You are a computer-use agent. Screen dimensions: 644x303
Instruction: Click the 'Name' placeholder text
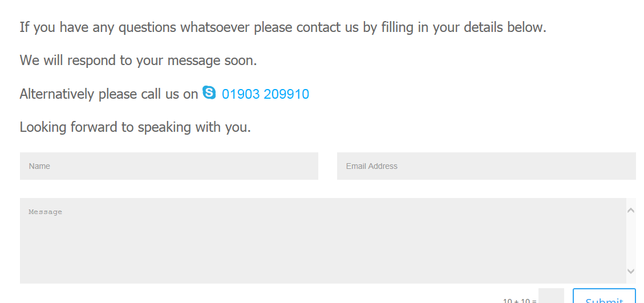(x=39, y=166)
